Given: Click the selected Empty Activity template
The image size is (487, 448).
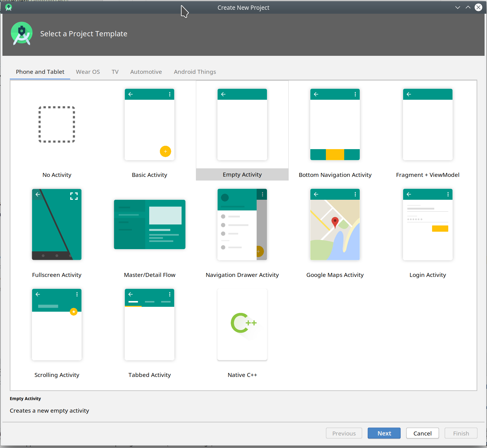Looking at the screenshot, I should [x=242, y=124].
